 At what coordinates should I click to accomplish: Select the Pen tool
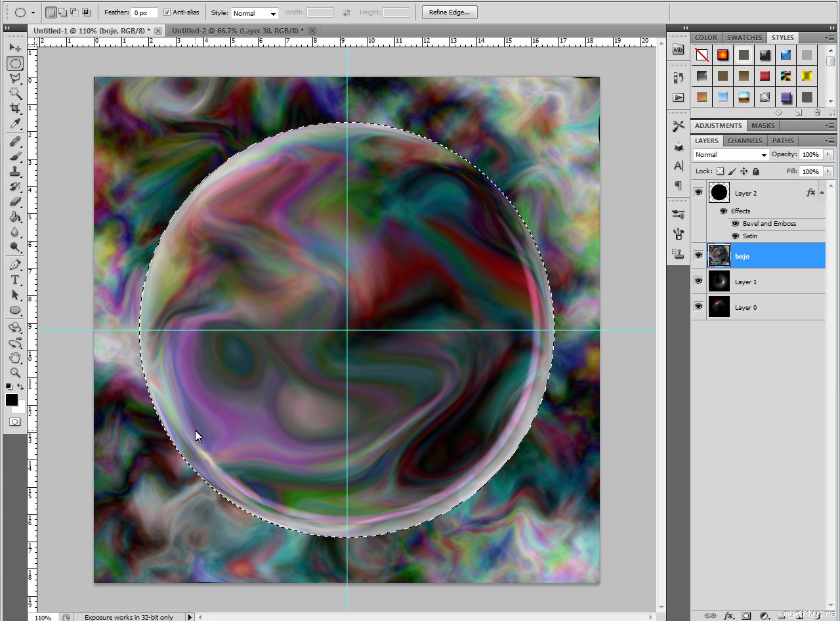[x=15, y=265]
